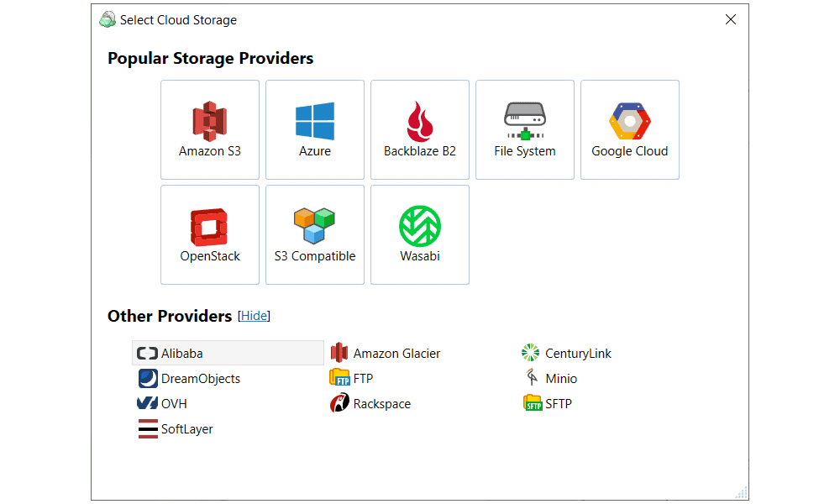The width and height of the screenshot is (840, 504).
Task: Select the CenturyLink provider entry
Action: point(566,353)
